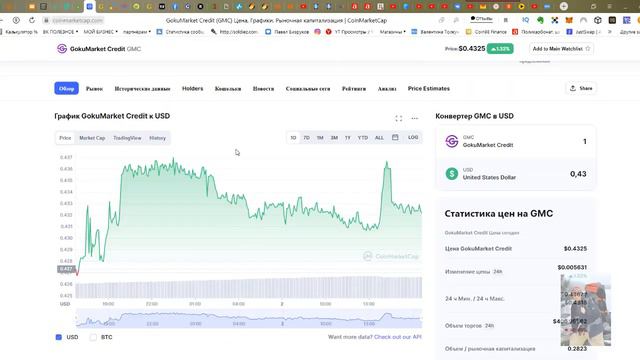Open the chart calendar date picker
Screen dimensions: 640x360
(395, 138)
